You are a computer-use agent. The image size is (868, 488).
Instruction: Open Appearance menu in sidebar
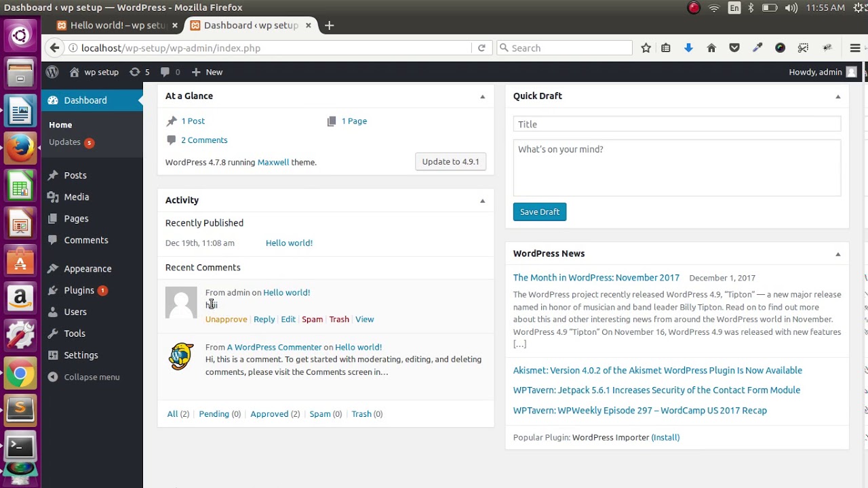(87, 269)
